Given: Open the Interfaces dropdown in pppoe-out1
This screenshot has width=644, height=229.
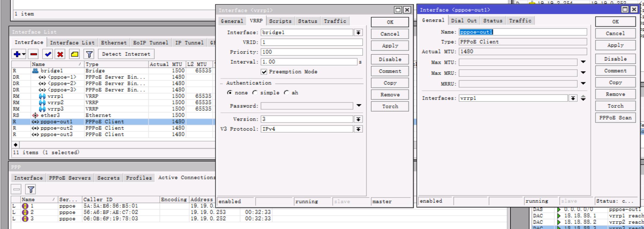Looking at the screenshot, I should 573,98.
